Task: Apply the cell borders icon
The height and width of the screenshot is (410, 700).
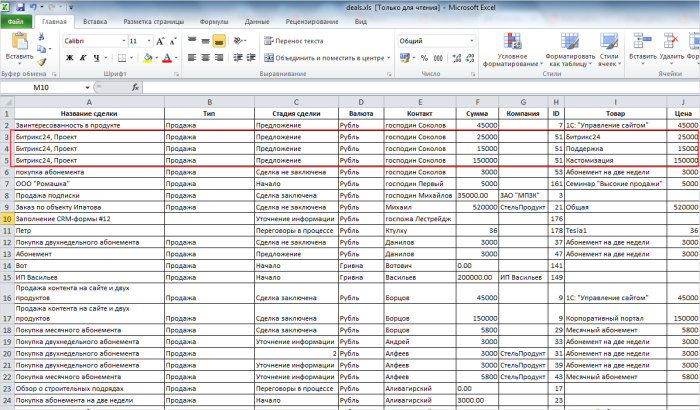Action: (122, 58)
